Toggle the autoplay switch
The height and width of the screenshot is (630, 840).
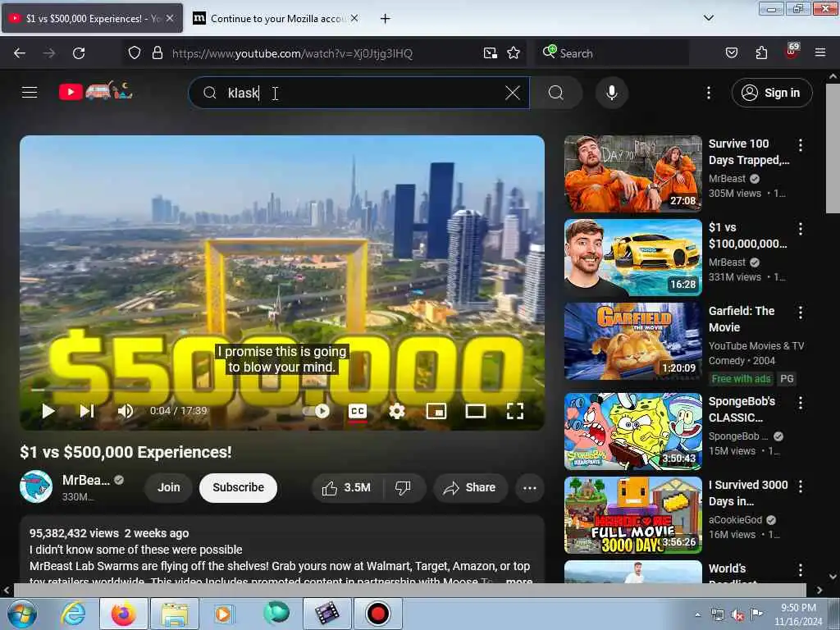317,411
